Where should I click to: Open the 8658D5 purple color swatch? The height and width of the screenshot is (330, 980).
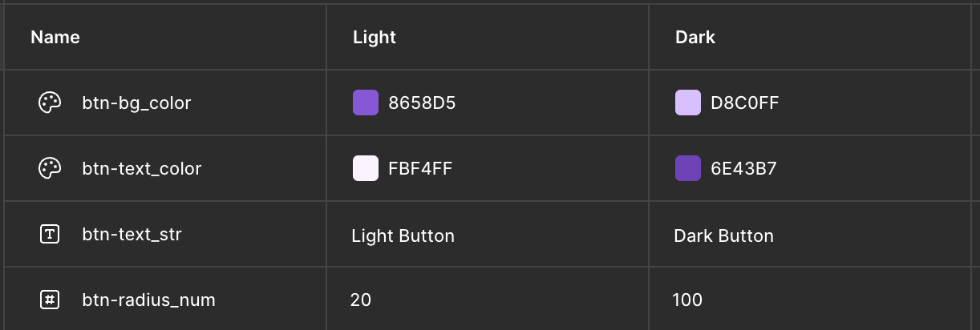pyautogui.click(x=366, y=103)
